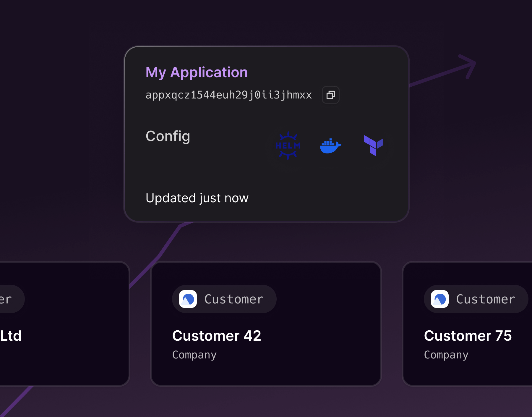Screen dimensions: 532x417
Task: Click the Customer badge on Customer 42 card
Action: tap(224, 299)
